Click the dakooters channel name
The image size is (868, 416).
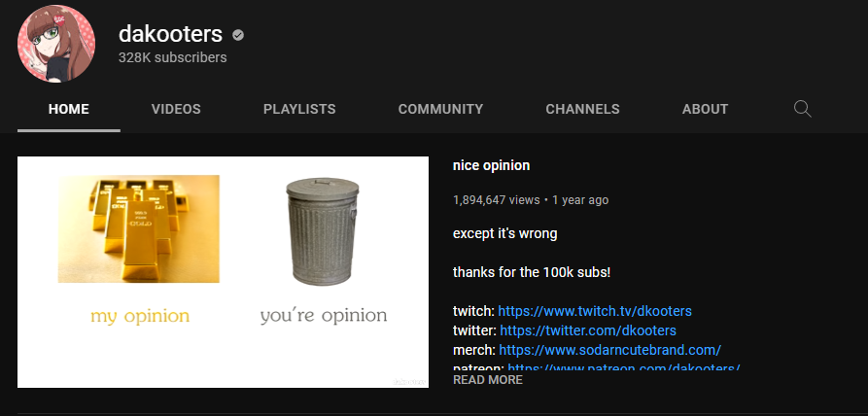pyautogui.click(x=170, y=34)
